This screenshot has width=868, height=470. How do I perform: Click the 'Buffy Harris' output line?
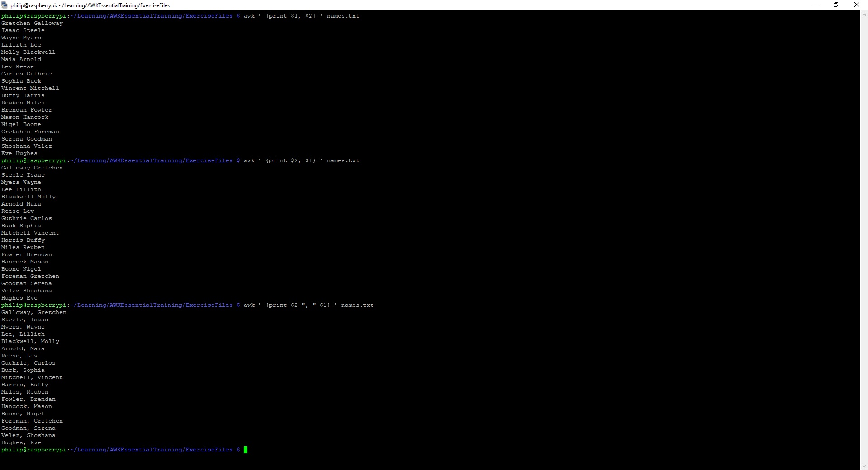[23, 95]
